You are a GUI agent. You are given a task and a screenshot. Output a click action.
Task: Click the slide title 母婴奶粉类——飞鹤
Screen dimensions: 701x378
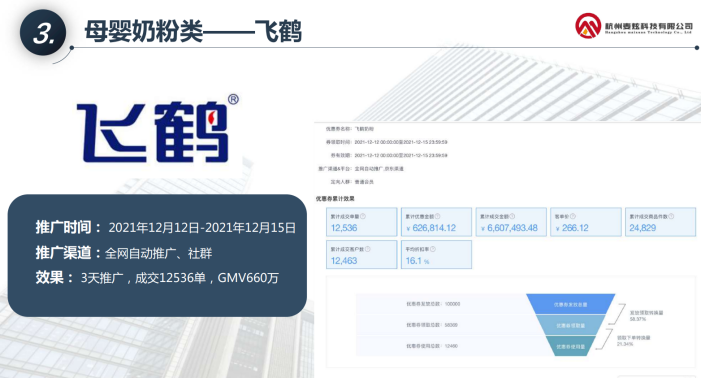point(193,31)
